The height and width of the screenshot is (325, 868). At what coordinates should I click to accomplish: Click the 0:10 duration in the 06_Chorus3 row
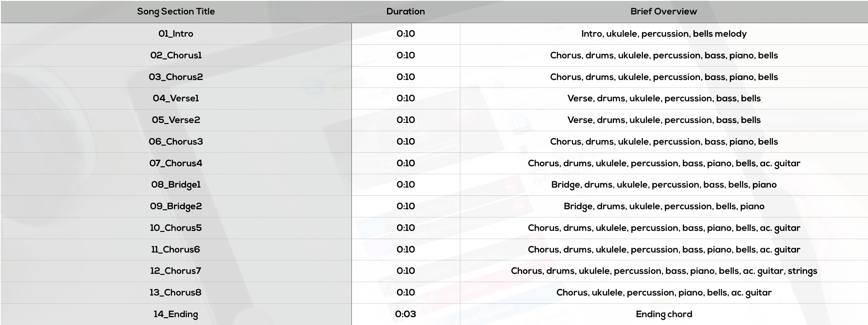click(406, 141)
